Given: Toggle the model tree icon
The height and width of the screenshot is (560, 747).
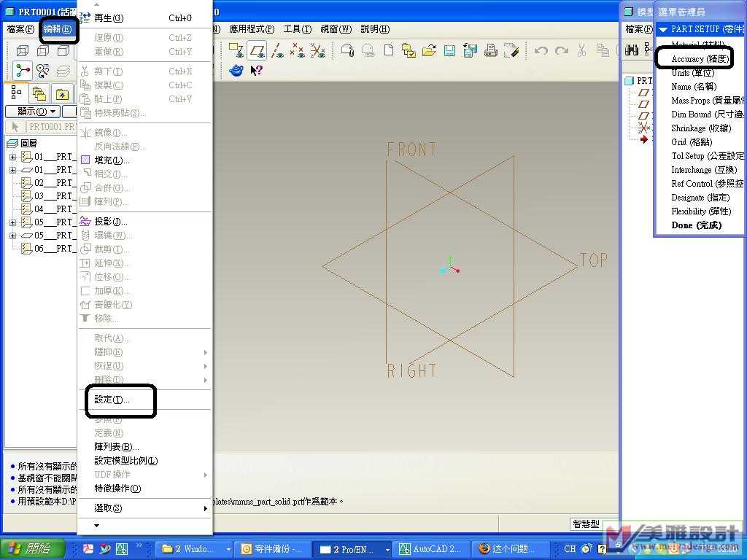Looking at the screenshot, I should (23, 71).
